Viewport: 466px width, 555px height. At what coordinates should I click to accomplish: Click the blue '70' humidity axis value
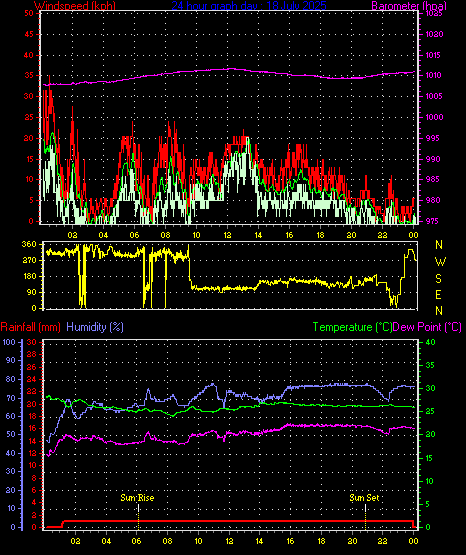coord(11,398)
